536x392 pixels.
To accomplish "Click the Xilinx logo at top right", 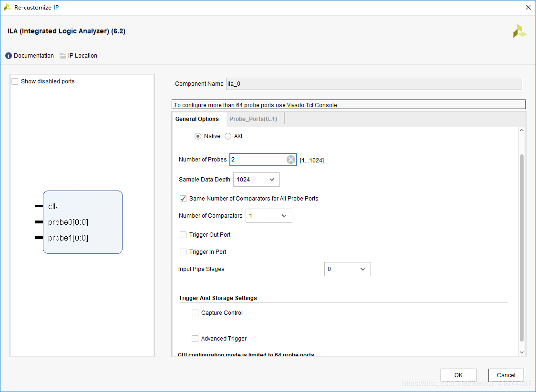I will [x=520, y=31].
